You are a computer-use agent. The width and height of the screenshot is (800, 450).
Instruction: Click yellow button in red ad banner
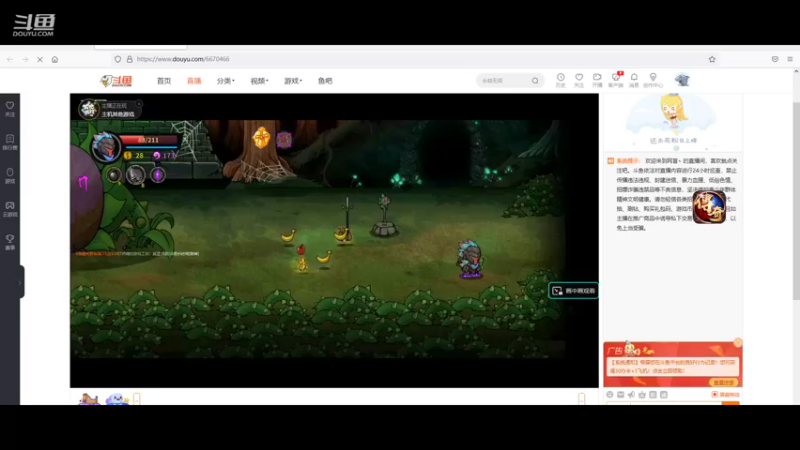723,382
